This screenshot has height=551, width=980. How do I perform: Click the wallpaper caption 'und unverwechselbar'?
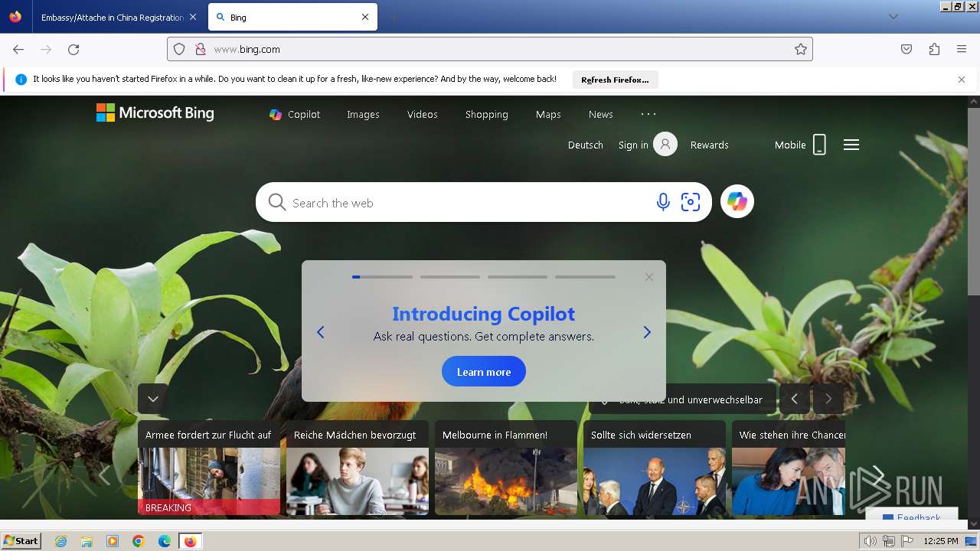715,399
